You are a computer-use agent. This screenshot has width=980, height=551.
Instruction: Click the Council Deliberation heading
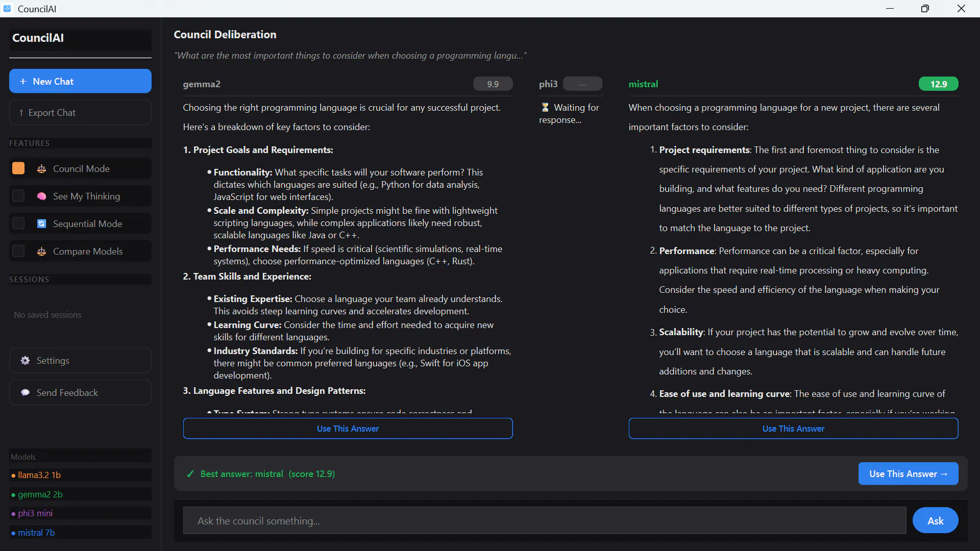(x=225, y=35)
